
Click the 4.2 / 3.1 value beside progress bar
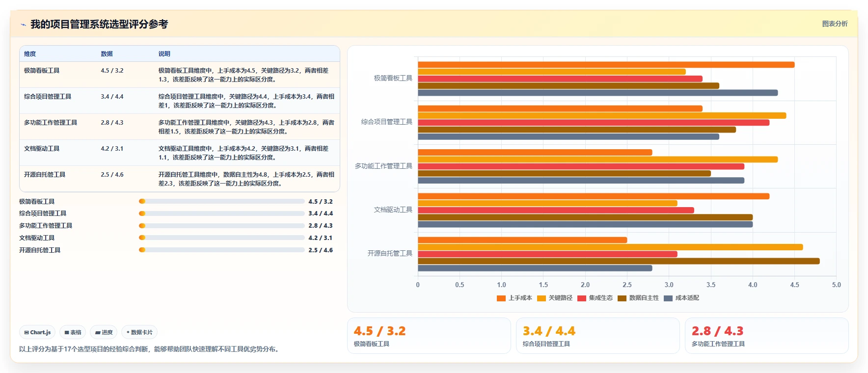pyautogui.click(x=321, y=238)
